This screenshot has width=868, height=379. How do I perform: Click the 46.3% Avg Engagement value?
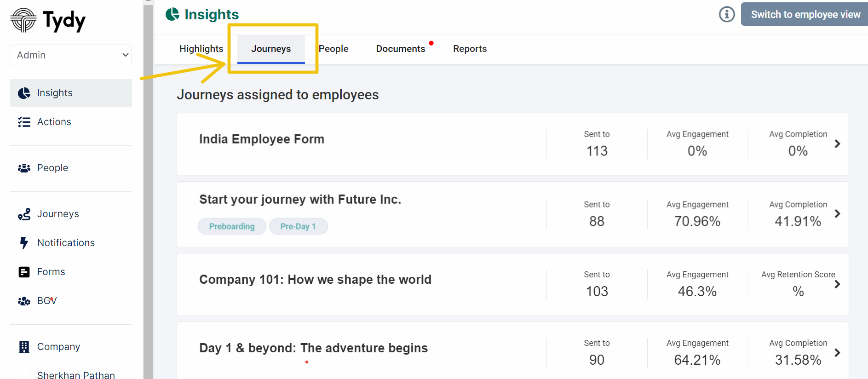(x=697, y=291)
